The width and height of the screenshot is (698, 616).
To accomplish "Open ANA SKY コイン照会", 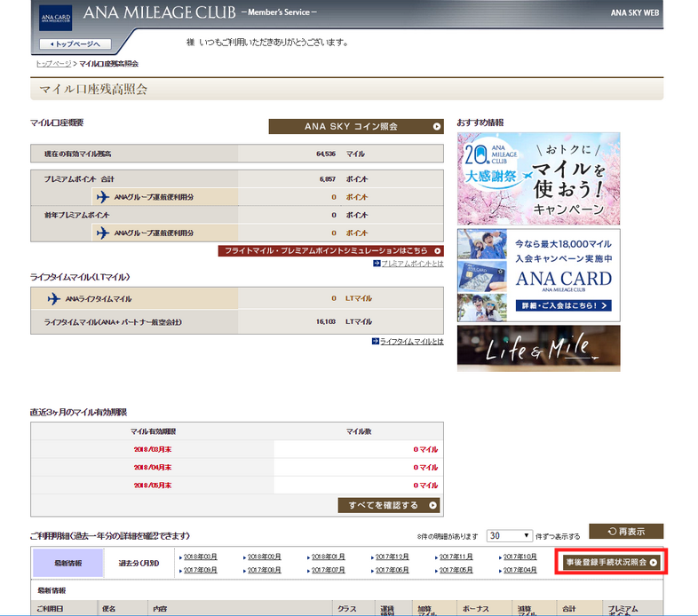I will (x=356, y=126).
